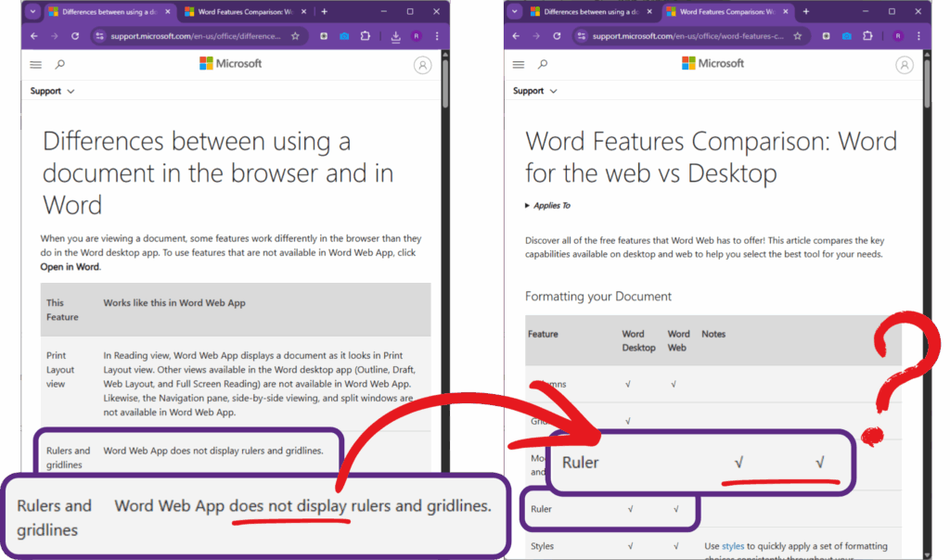Follow the styles link in the Notes column
Screen dimensions: 950x560
pyautogui.click(x=733, y=547)
